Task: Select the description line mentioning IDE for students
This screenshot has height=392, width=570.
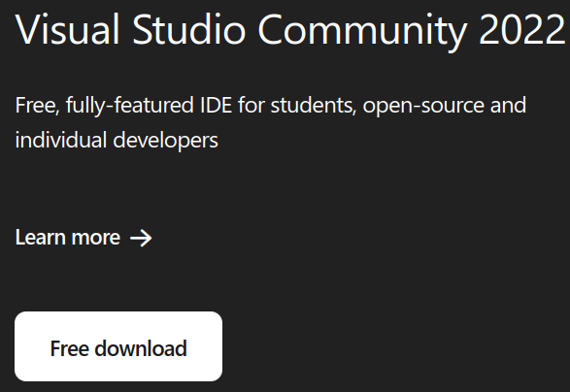Action: pyautogui.click(x=271, y=106)
